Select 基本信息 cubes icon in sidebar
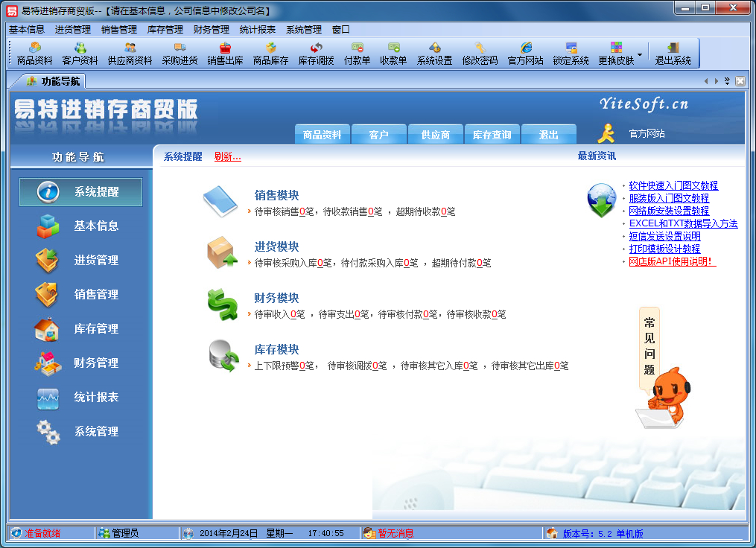Image resolution: width=756 pixels, height=548 pixels. [48, 226]
